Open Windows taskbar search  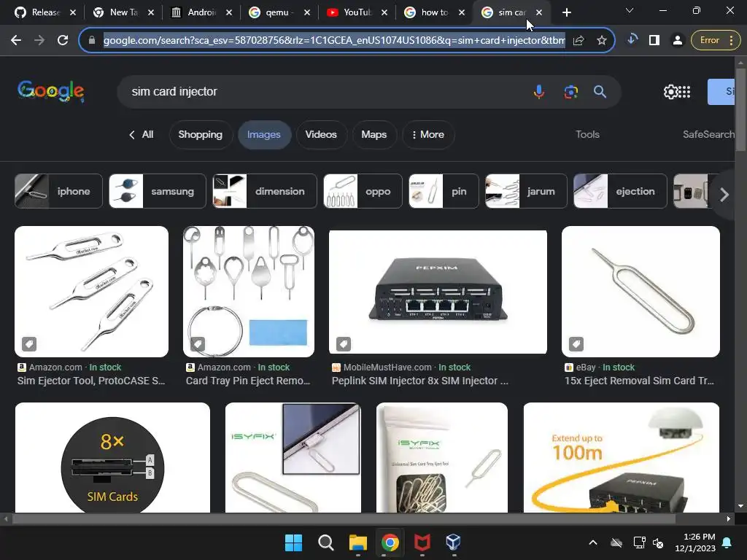pyautogui.click(x=326, y=542)
